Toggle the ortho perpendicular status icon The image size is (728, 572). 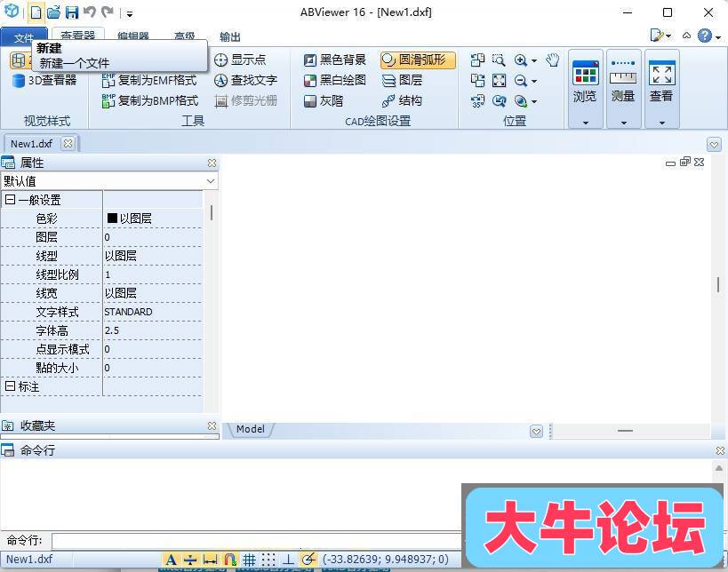[x=288, y=560]
